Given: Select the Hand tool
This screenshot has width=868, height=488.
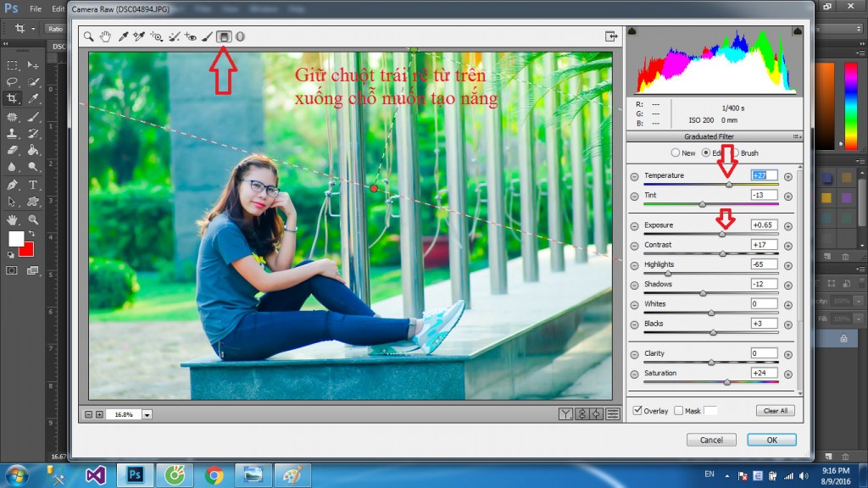Looking at the screenshot, I should coord(105,36).
